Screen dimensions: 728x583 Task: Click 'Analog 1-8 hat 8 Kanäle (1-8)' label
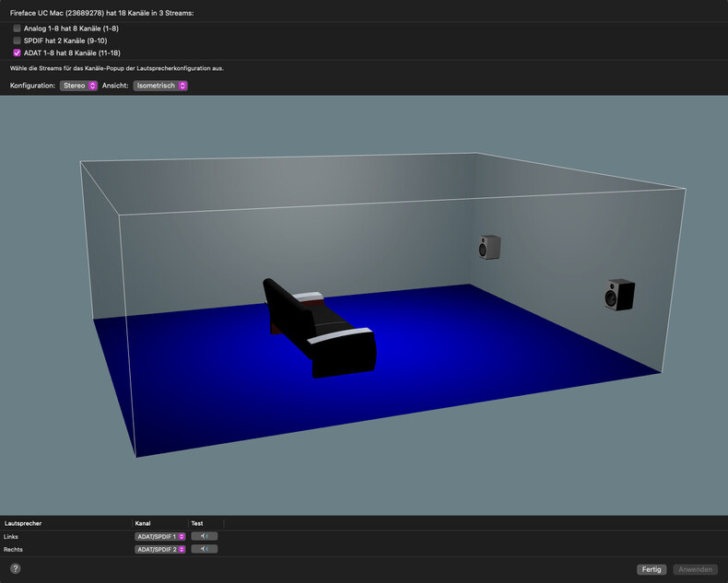71,29
